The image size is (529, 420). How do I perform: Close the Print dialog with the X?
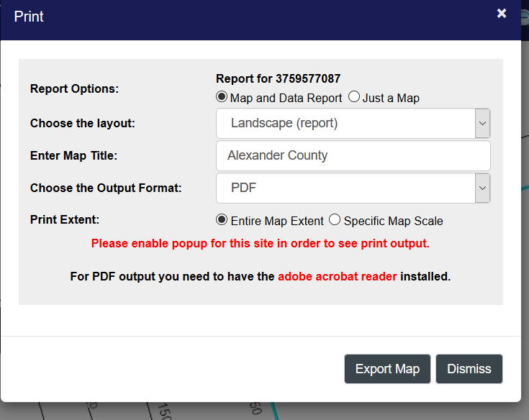pos(502,14)
